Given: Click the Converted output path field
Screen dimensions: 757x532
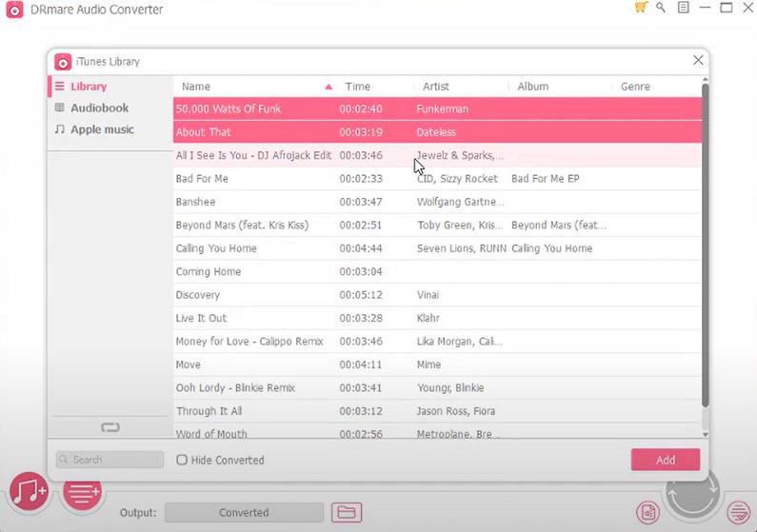Looking at the screenshot, I should click(x=244, y=512).
